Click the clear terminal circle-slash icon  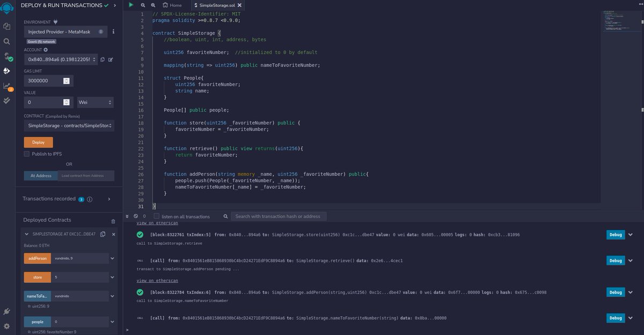click(136, 216)
